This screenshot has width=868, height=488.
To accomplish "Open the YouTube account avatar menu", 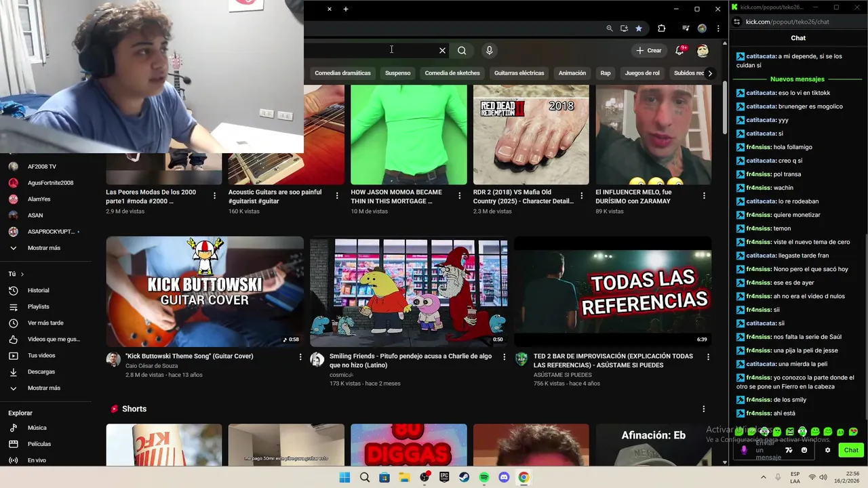I will point(703,50).
